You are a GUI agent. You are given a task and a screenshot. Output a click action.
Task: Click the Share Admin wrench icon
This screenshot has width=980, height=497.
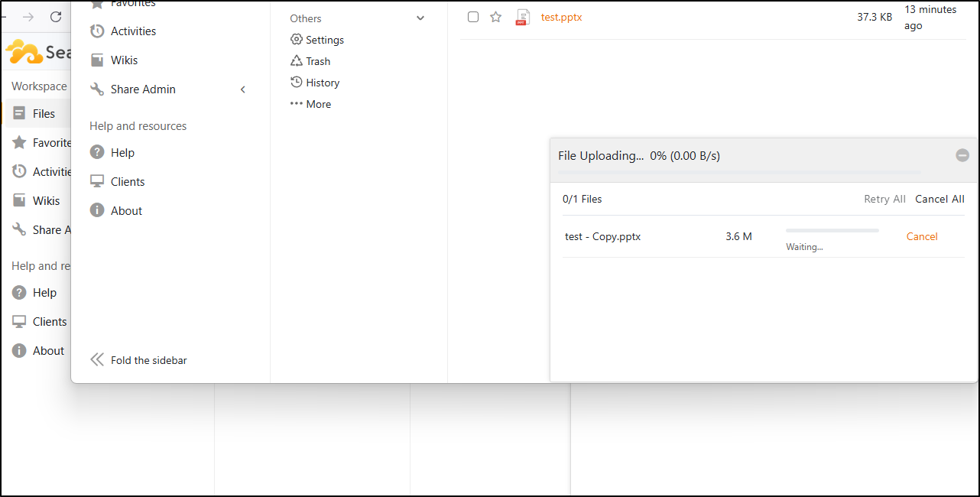[97, 89]
